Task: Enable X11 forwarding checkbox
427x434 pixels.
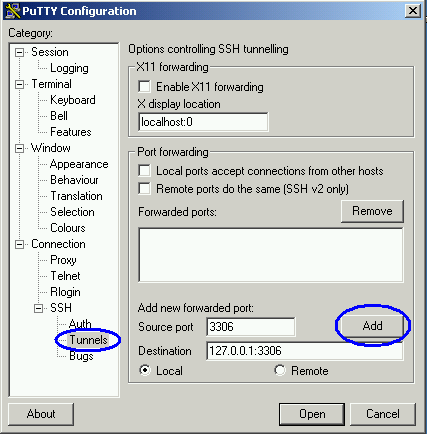Action: pyautogui.click(x=144, y=86)
